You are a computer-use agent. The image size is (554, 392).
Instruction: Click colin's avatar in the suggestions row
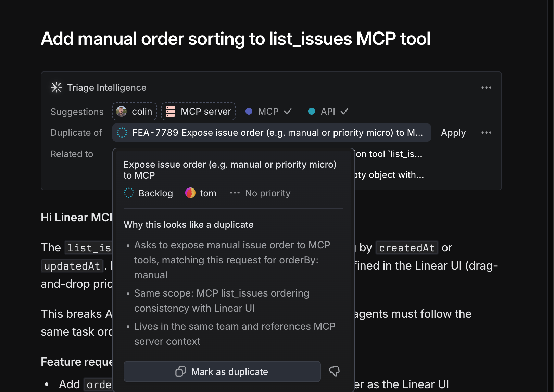coord(121,111)
